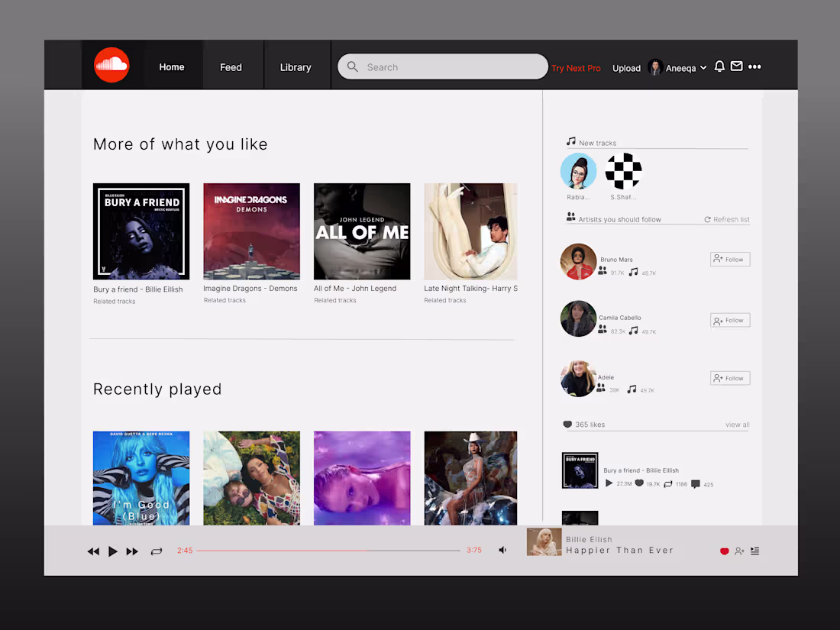Click the refresh arrow icon beside Refresh list
The width and height of the screenshot is (840, 630).
click(x=707, y=220)
